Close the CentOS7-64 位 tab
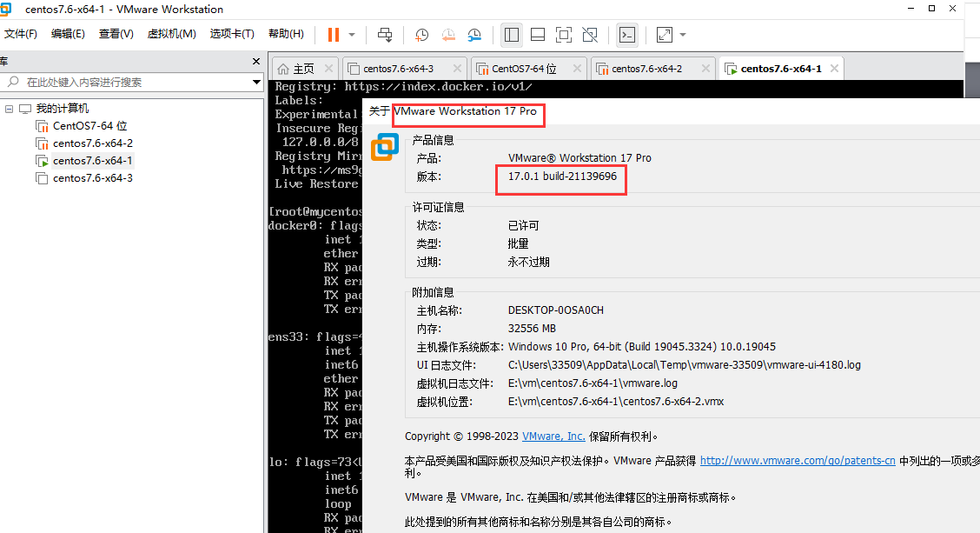Image resolution: width=980 pixels, height=533 pixels. click(577, 69)
